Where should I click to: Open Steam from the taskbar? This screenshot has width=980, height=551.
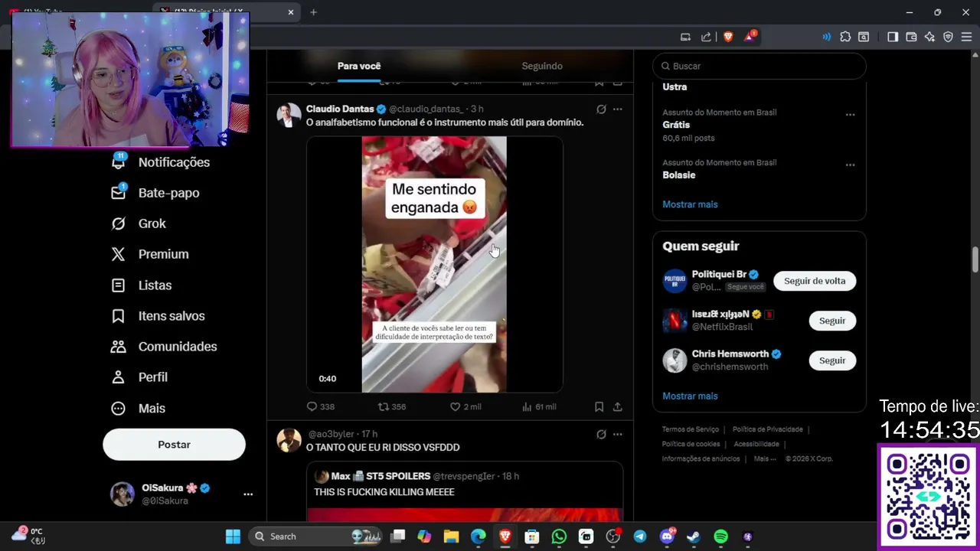[x=694, y=536]
